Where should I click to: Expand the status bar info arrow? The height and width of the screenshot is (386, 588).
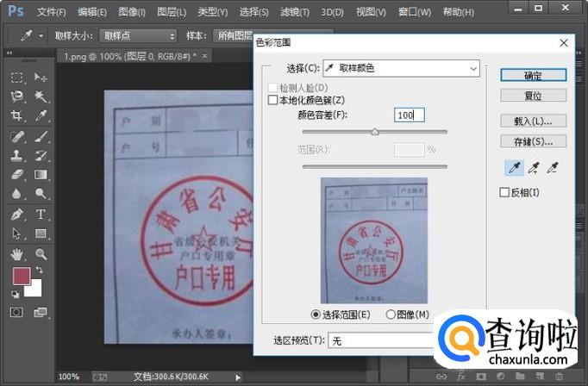tap(238, 377)
